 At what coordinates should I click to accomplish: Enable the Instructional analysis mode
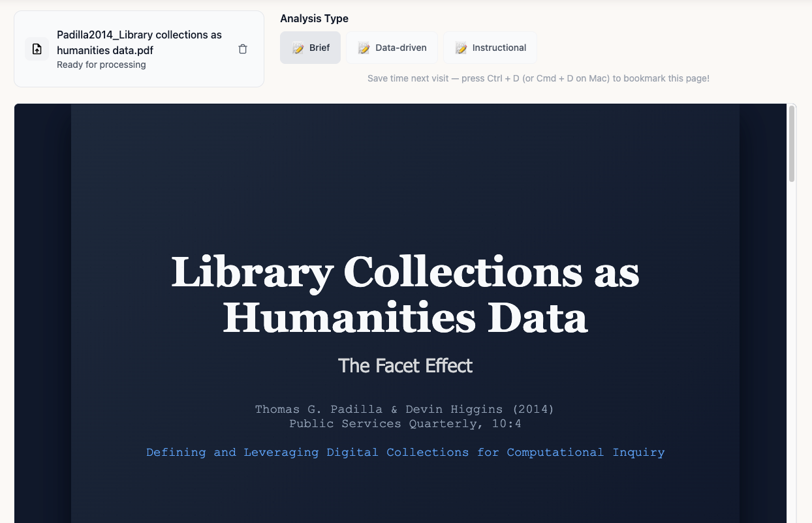point(490,47)
